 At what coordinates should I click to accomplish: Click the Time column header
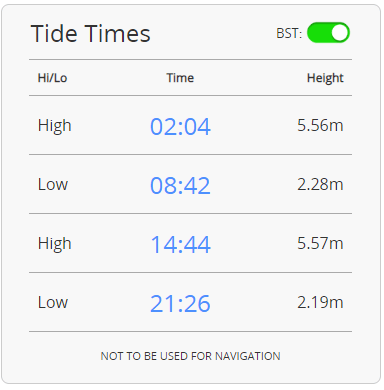click(x=180, y=78)
